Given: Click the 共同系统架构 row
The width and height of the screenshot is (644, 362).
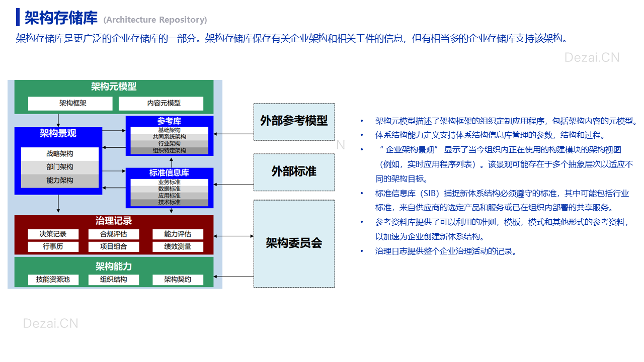Looking at the screenshot, I should point(170,137).
